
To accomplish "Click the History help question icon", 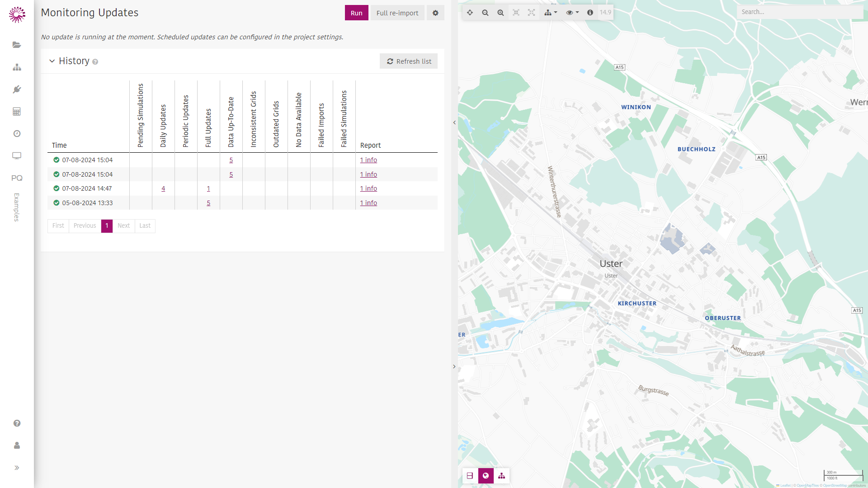I will coord(95,62).
